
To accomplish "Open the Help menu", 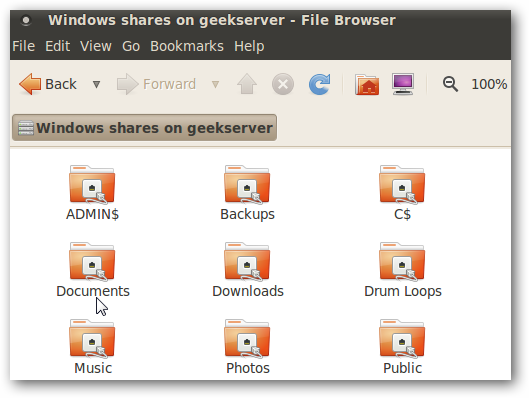I will click(249, 46).
